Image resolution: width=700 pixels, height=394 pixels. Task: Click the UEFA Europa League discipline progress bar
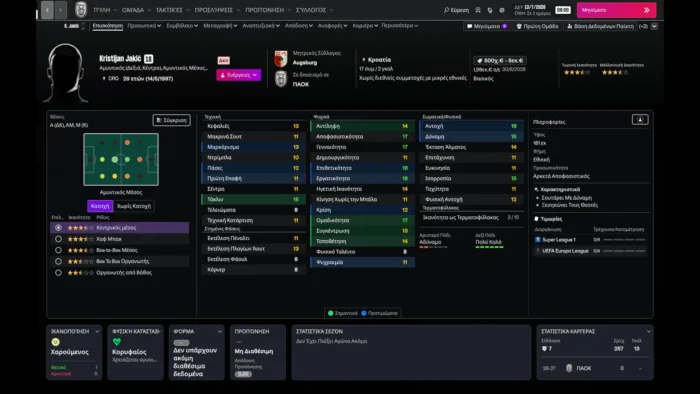coord(624,251)
